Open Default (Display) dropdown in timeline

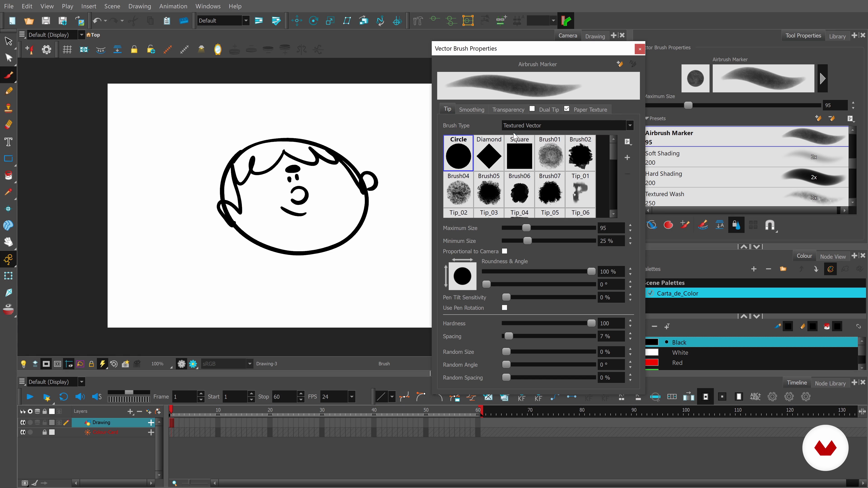click(x=81, y=382)
